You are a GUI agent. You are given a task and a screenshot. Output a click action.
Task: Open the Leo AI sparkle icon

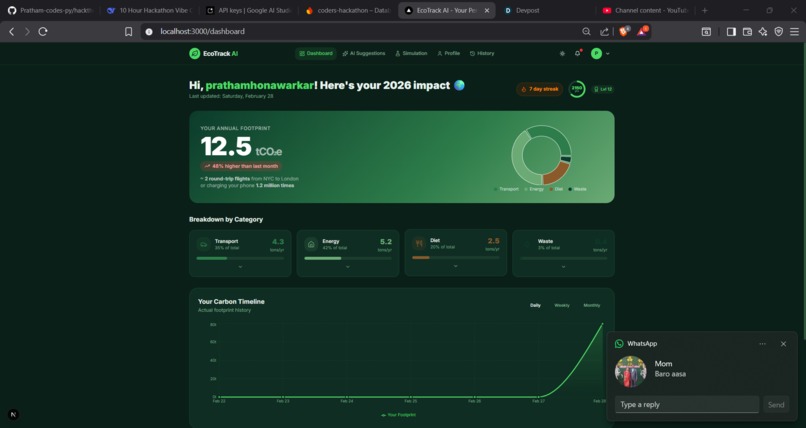click(763, 31)
